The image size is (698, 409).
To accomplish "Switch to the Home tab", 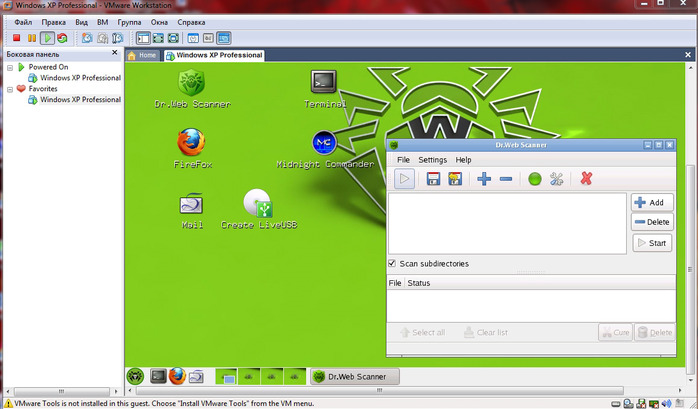I will pyautogui.click(x=142, y=55).
